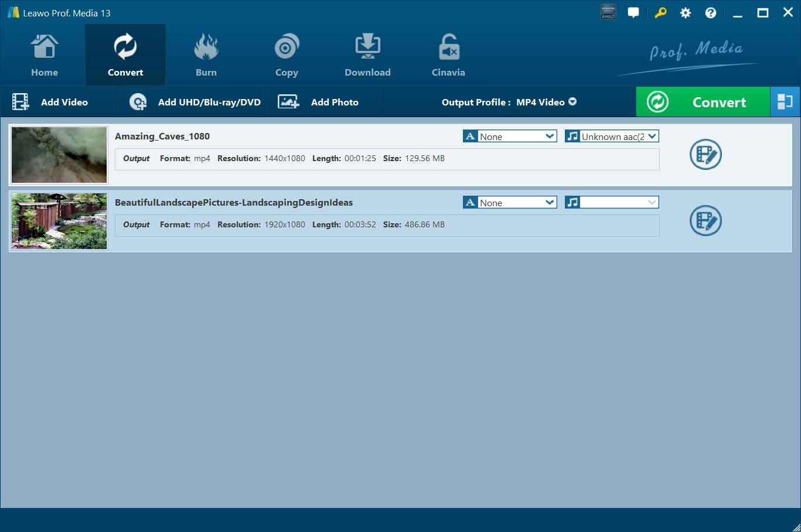Expand subtitle dropdown for BeautifulLandscapePictures video

click(x=550, y=203)
